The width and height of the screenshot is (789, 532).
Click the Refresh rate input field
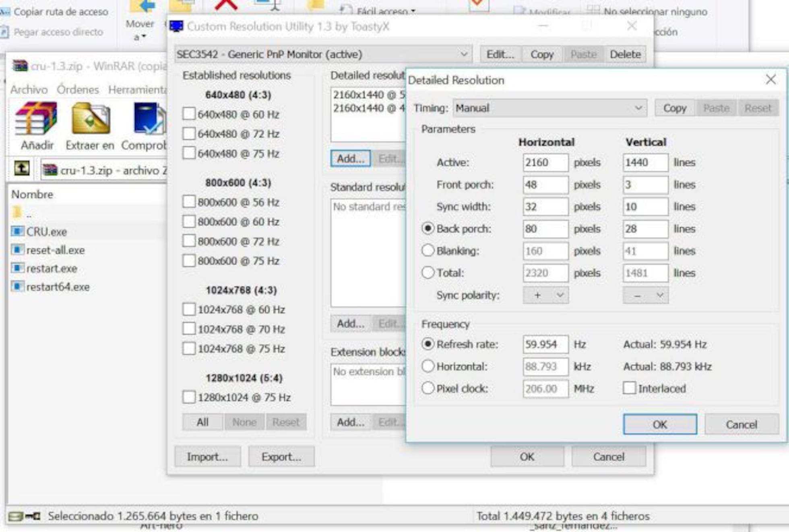click(x=545, y=344)
